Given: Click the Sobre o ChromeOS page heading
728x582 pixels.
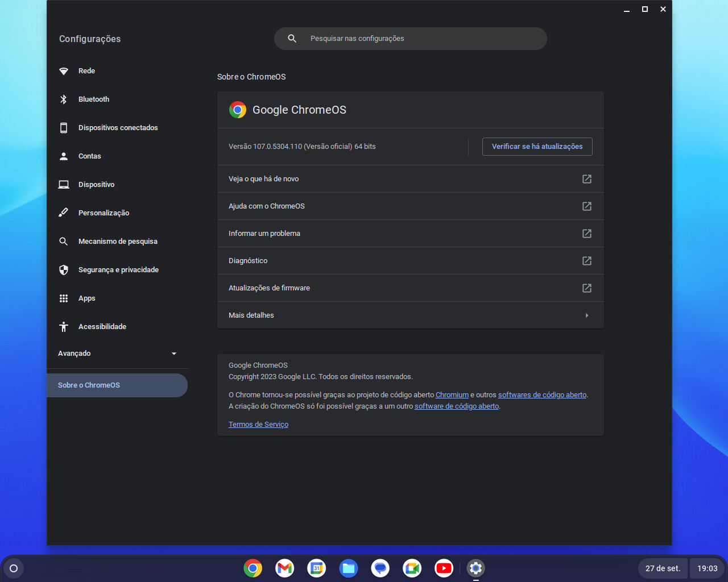Looking at the screenshot, I should coord(251,77).
